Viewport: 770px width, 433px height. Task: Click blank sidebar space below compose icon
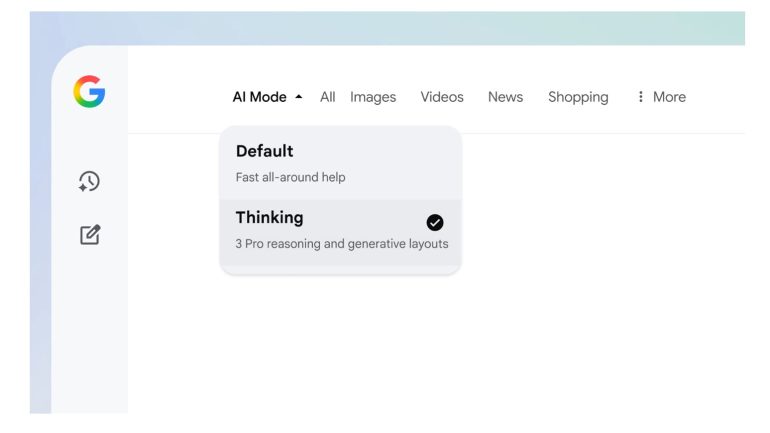pos(90,330)
